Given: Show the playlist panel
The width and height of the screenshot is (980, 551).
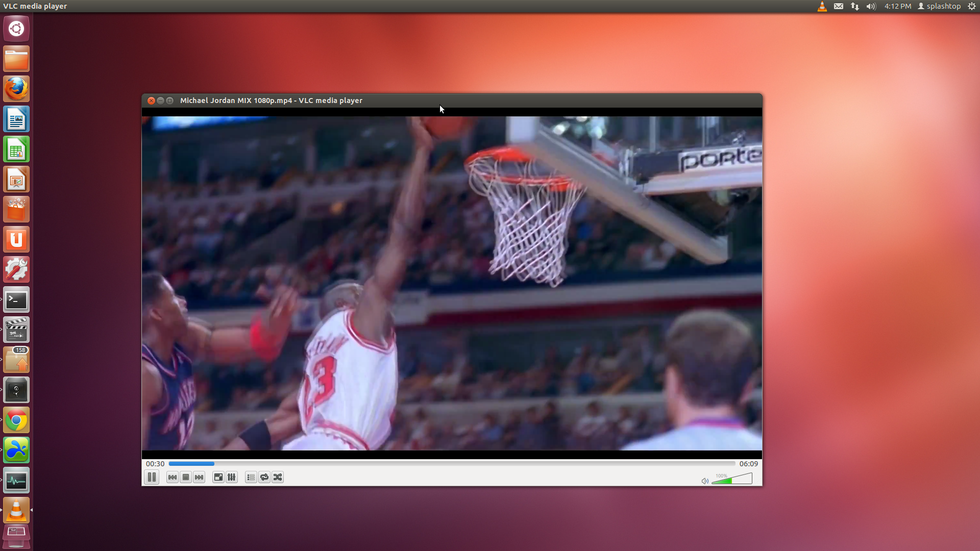Looking at the screenshot, I should click(251, 477).
